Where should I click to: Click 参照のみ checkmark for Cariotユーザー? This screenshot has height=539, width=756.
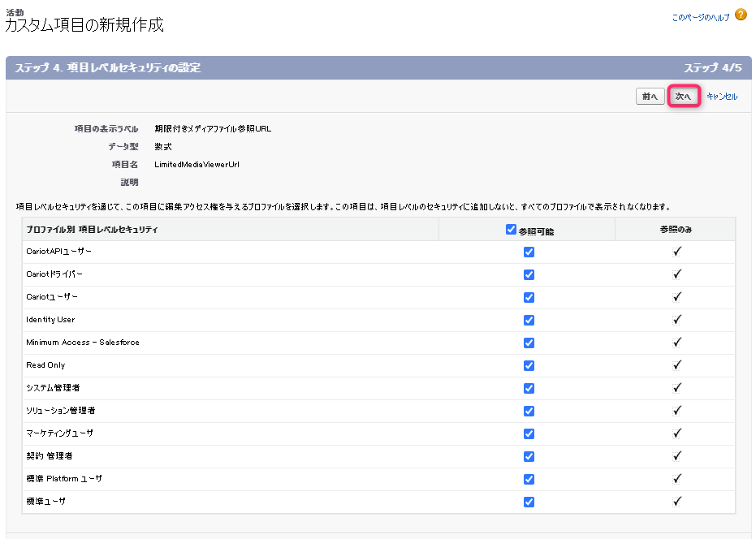coord(677,297)
